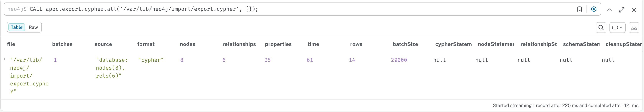Save query with the bookmark icon
The height and width of the screenshot is (112, 644).
point(580,9)
